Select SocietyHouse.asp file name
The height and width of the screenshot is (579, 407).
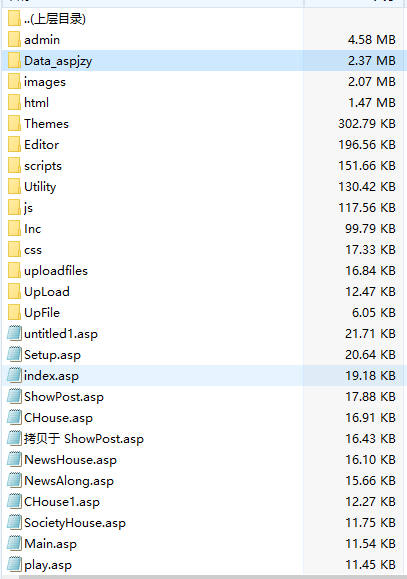(x=75, y=523)
